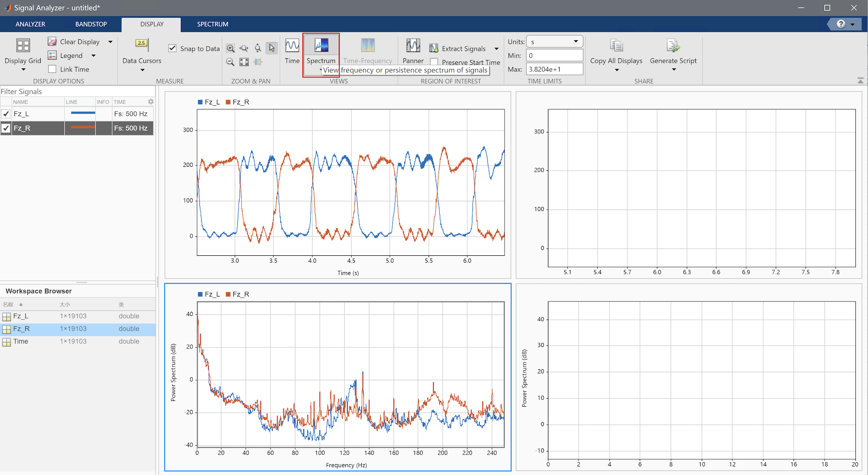Screen dimensions: 868x475
Task: Expand the Legend dropdown arrow
Action: pyautogui.click(x=93, y=55)
